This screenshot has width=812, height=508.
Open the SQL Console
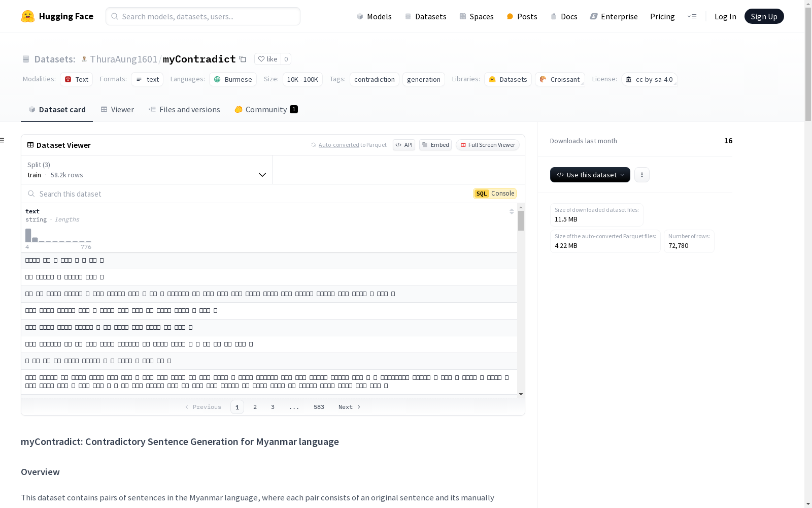click(495, 194)
